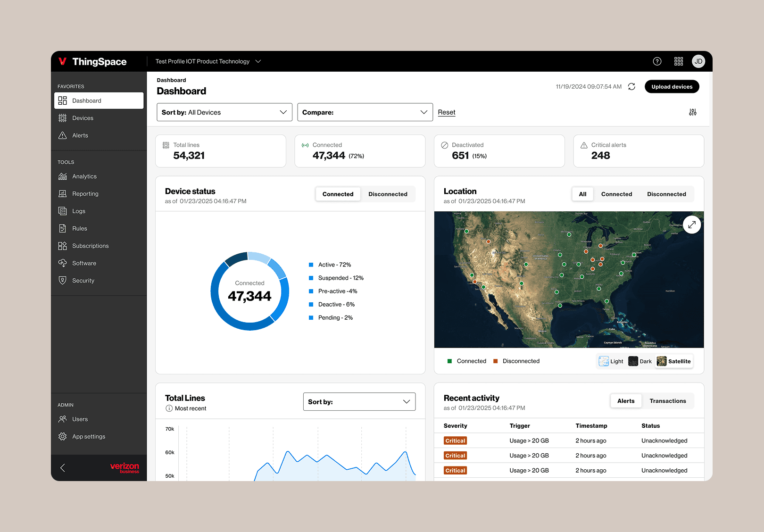
Task: Show Connected devices only on the map
Action: (616, 194)
